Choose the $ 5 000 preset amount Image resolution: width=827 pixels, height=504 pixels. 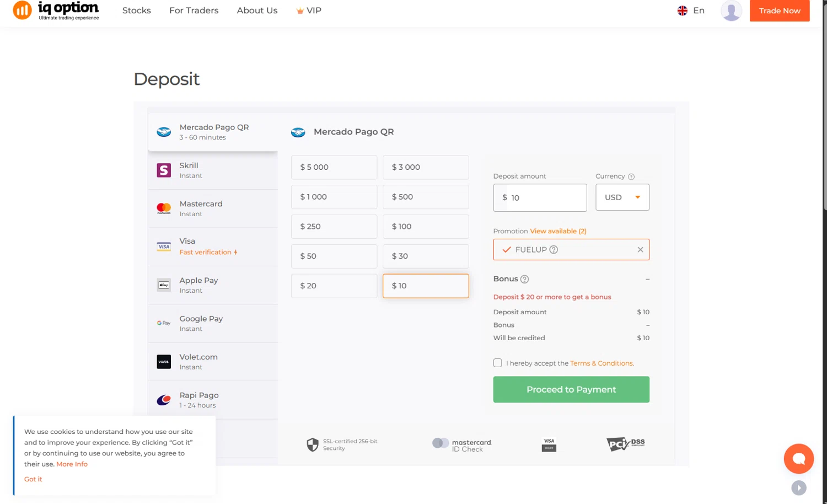(x=334, y=167)
